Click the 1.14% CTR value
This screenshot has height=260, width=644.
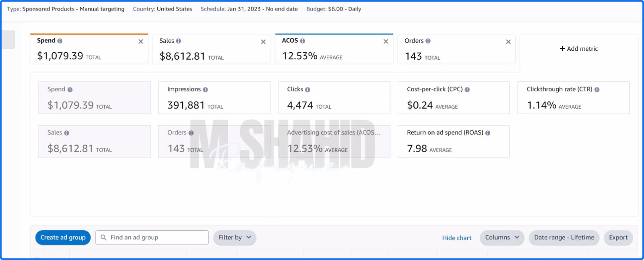tap(541, 105)
